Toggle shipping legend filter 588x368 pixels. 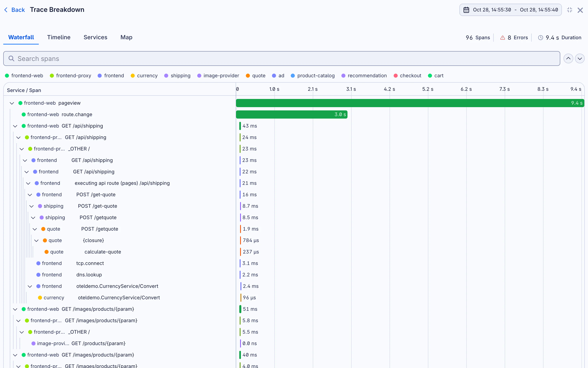tap(177, 75)
